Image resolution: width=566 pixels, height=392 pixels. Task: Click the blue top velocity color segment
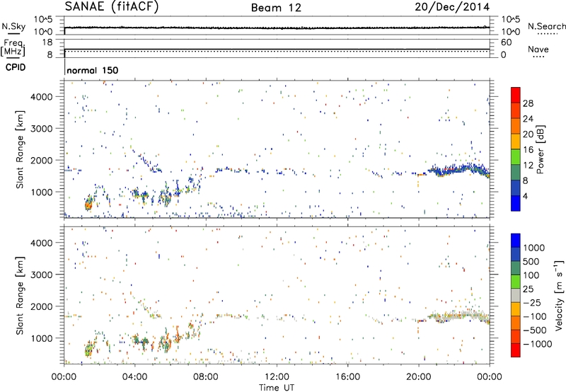(x=516, y=241)
